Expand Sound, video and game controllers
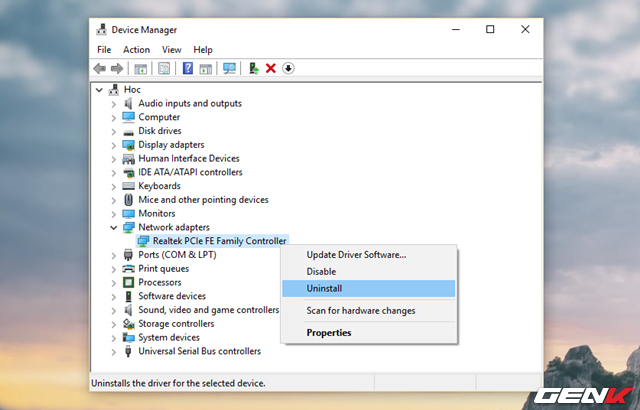The width and height of the screenshot is (640, 410). 113,310
